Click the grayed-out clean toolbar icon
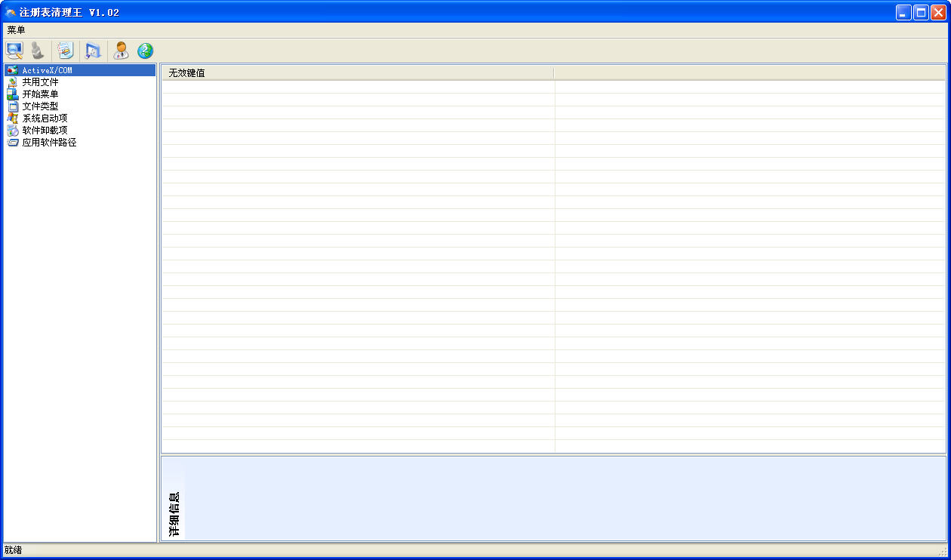This screenshot has height=560, width=951. pos(37,51)
